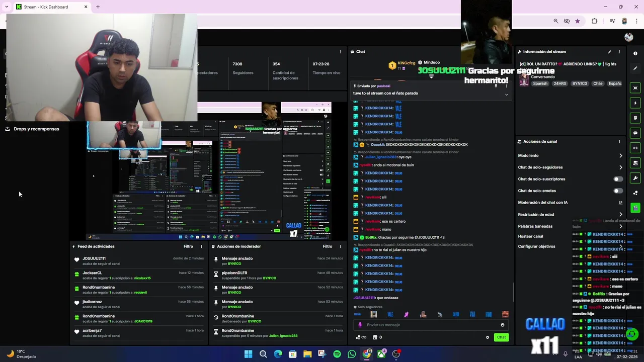Click the filled green clapper icon in sidebar

coord(635,208)
